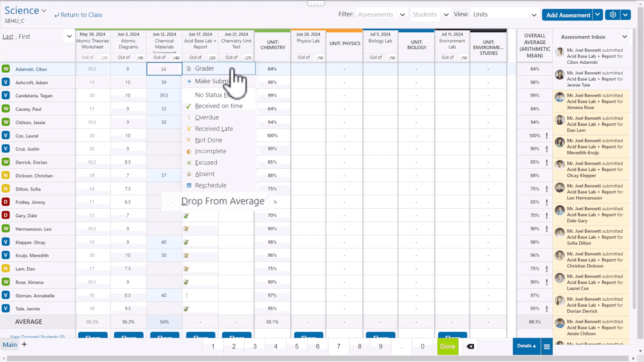Open inbox avatar for Jennie Tate submission
Viewport: 644px width, 362px height.
click(560, 74)
